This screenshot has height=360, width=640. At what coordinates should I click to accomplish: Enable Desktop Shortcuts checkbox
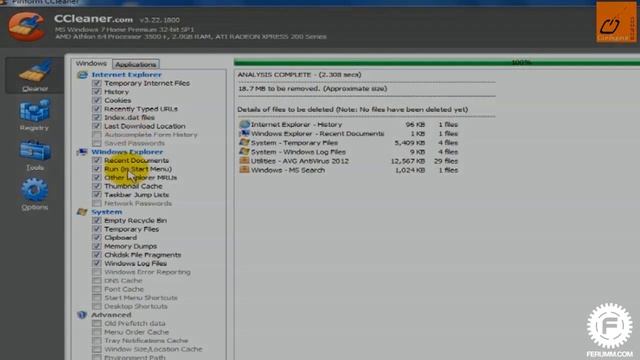pos(97,306)
